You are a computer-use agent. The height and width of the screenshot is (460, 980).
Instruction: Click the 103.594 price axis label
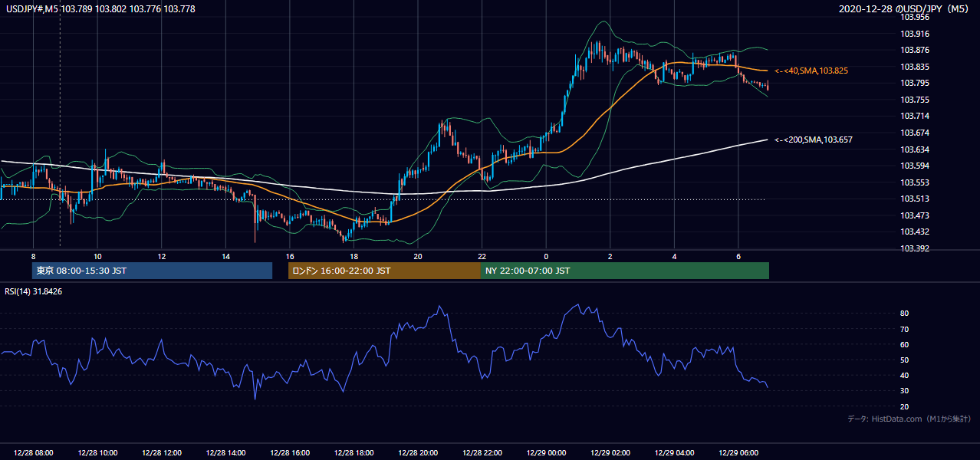click(x=913, y=166)
